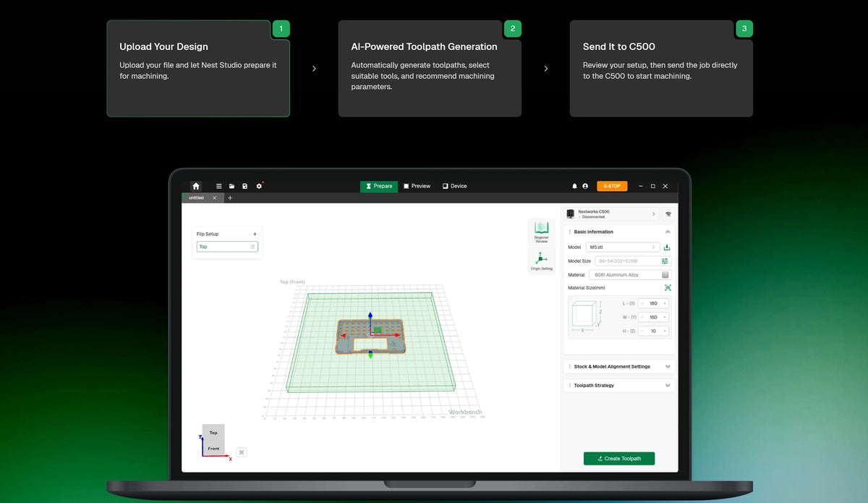Go to the Nest Studio home icon
Screen dimensions: 868x503
[195, 186]
